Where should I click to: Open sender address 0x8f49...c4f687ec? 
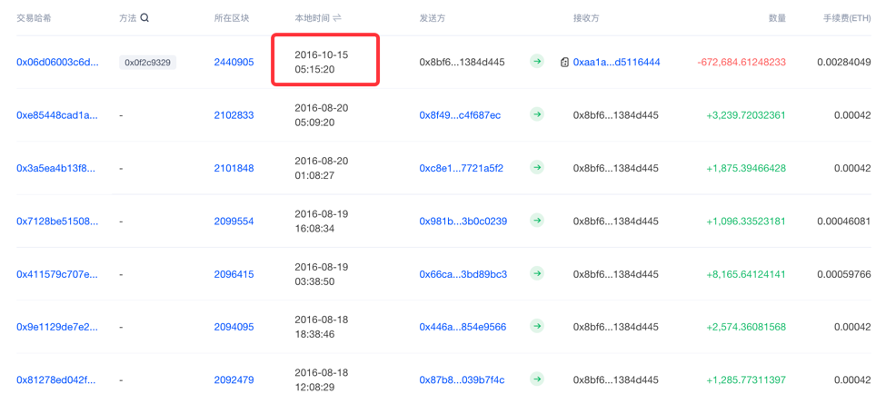(460, 115)
